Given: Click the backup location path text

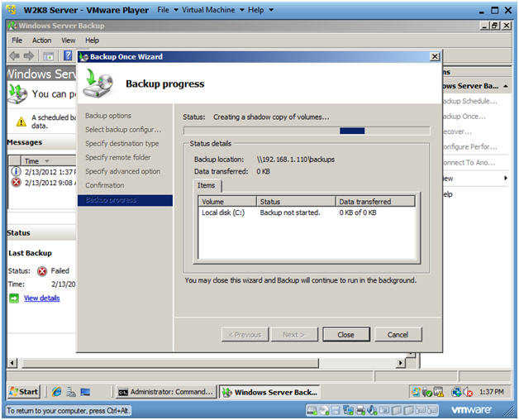Looking at the screenshot, I should coord(296,160).
